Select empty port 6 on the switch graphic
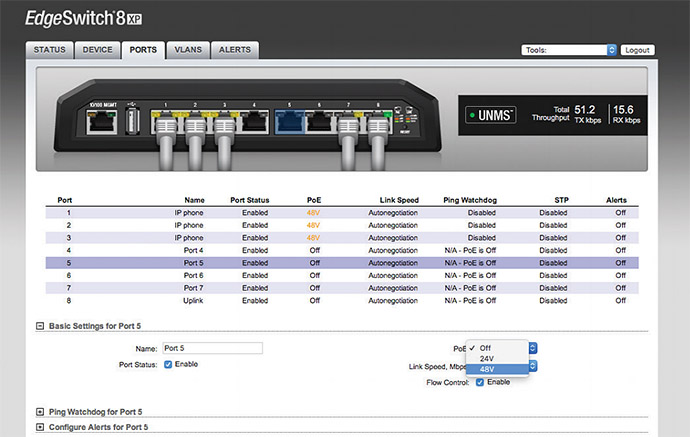The height and width of the screenshot is (437, 690). [x=319, y=122]
